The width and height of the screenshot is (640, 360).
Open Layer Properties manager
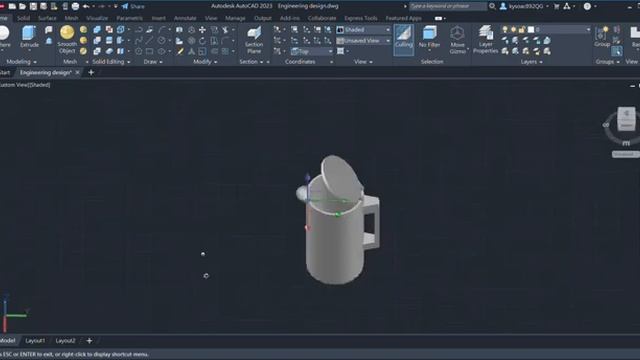point(485,40)
